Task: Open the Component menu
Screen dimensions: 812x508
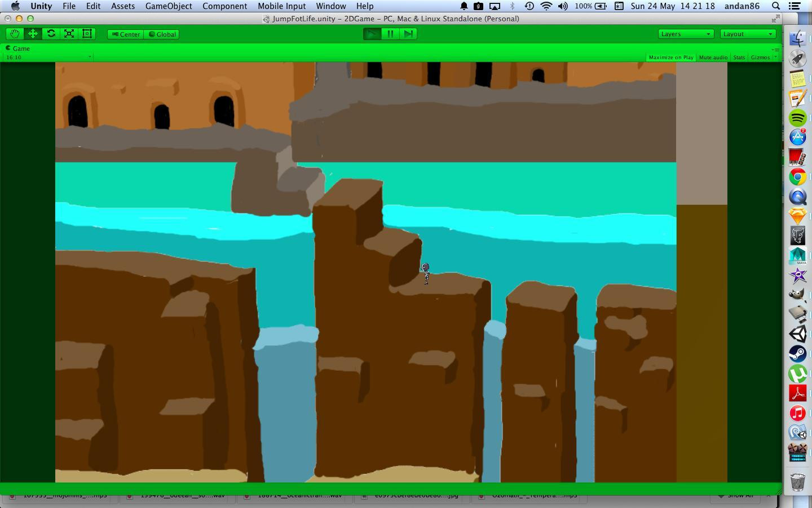Action: click(x=224, y=6)
